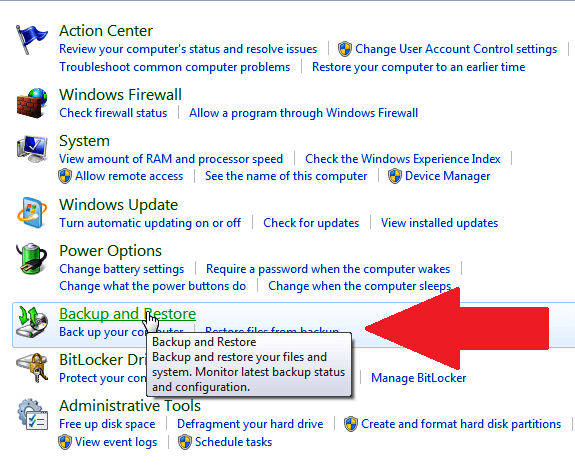The image size is (575, 471).
Task: Click Restore your computer to an earlier time
Action: (418, 67)
